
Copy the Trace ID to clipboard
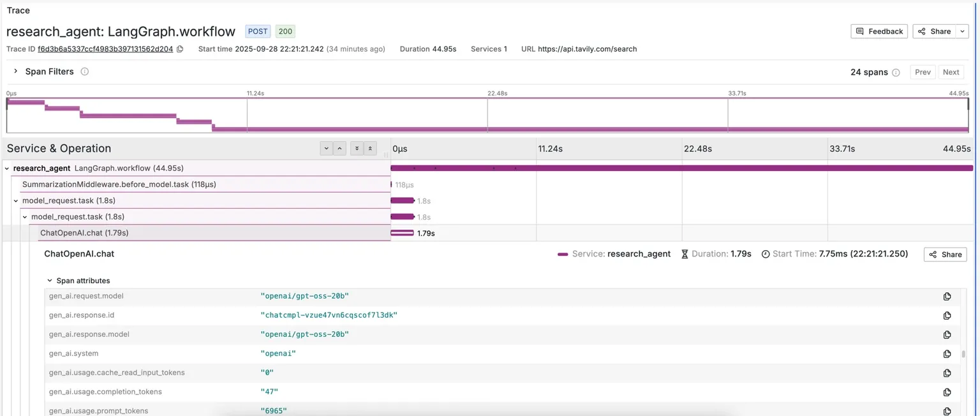180,49
